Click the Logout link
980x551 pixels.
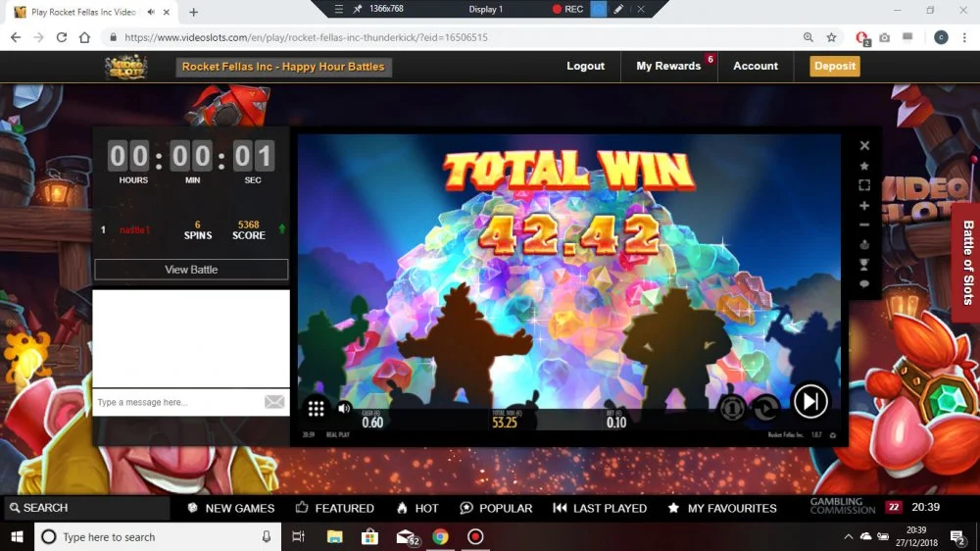[x=586, y=66]
